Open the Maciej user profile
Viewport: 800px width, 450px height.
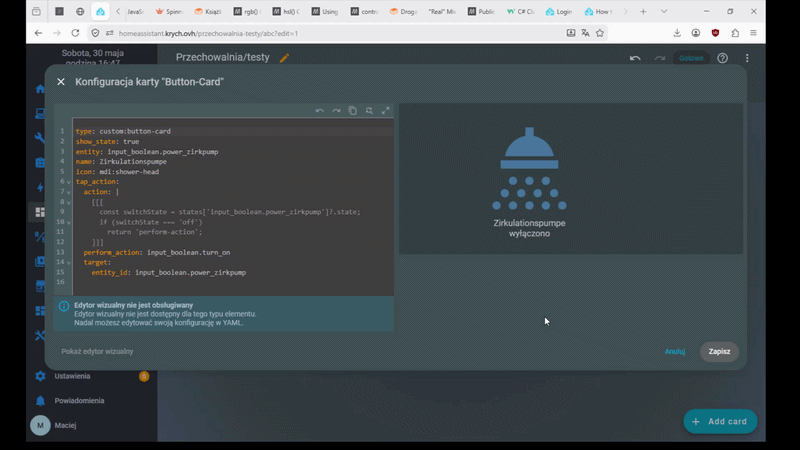click(65, 425)
